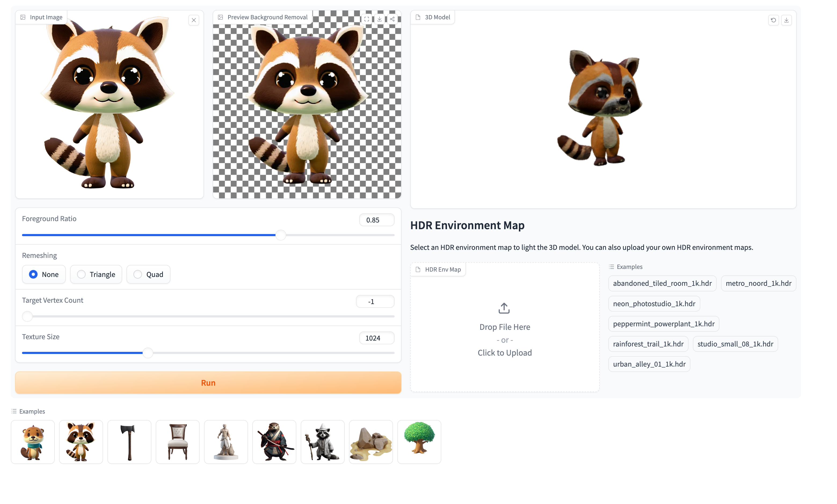
Task: Click the Drop File Here upload area
Action: [x=505, y=327]
